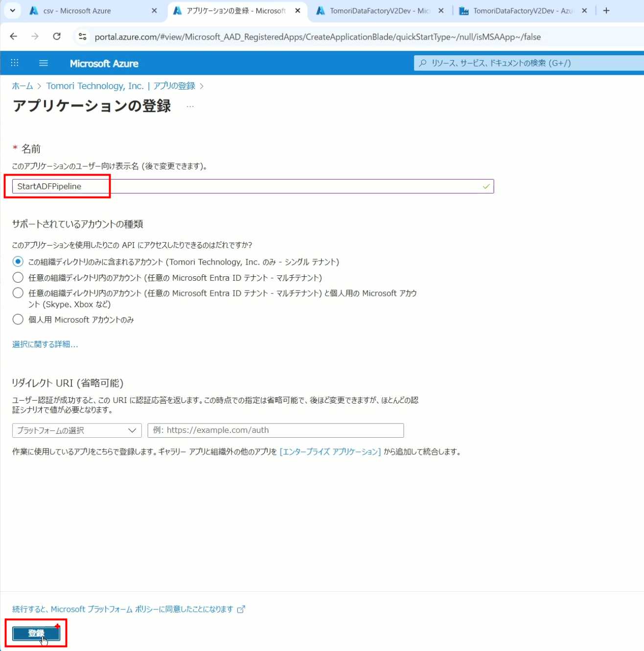Open the Azure portal hamburger menu
644x651 pixels.
[44, 63]
